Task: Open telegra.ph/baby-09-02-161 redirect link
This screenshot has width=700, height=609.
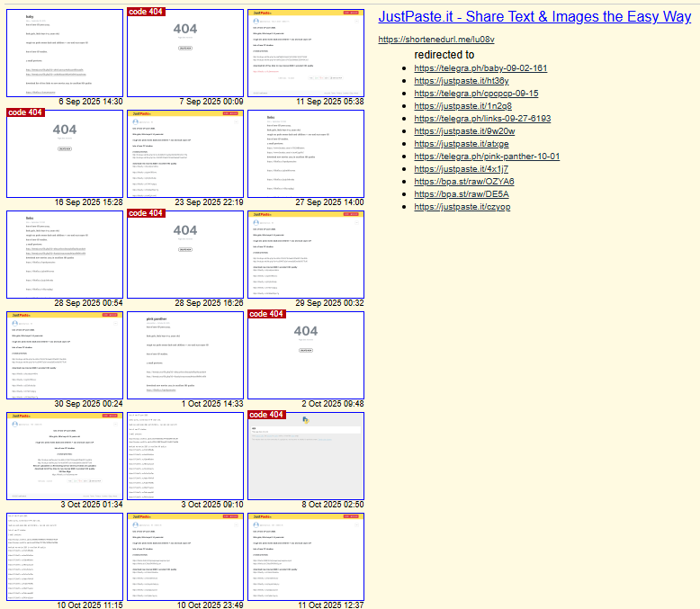Action: click(480, 68)
